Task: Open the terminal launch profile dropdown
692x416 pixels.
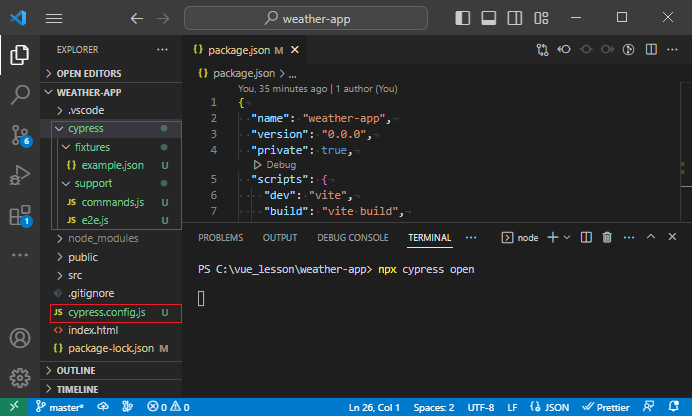Action: pos(567,237)
